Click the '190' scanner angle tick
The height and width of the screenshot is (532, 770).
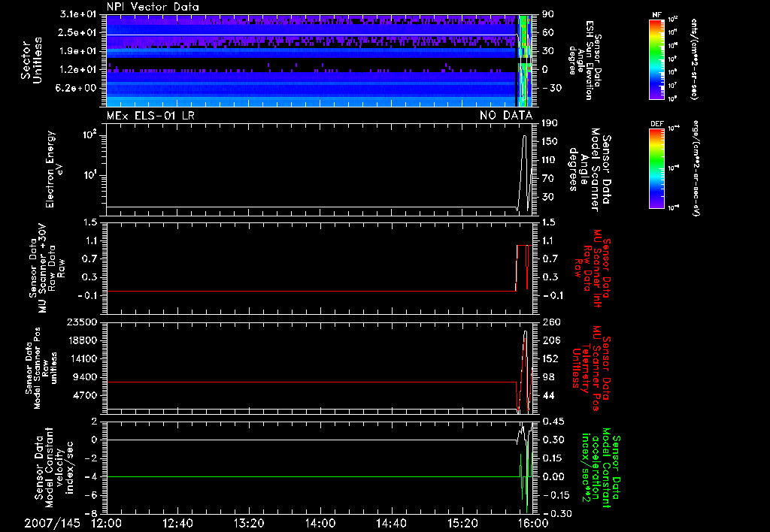[x=550, y=123]
